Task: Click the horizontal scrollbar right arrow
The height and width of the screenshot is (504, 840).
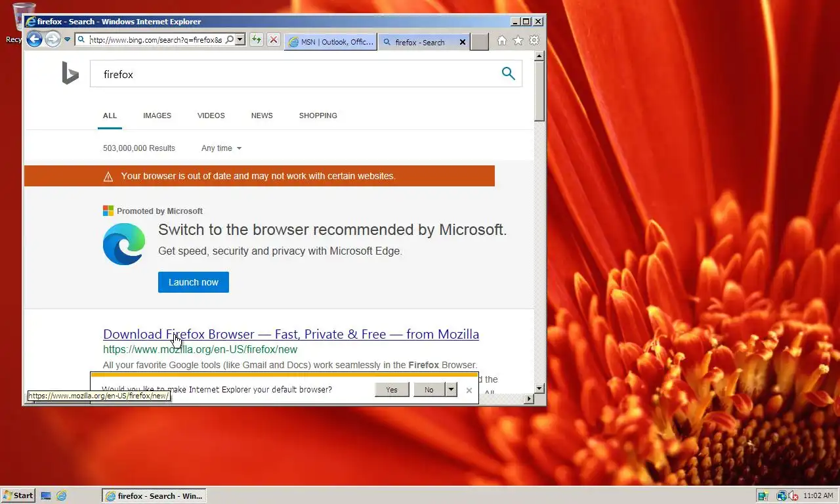Action: pyautogui.click(x=529, y=398)
